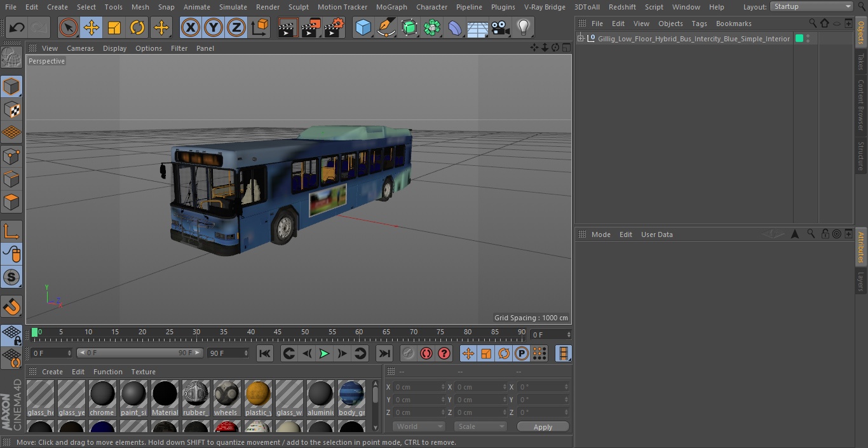Select the chrome material thumbnail
Viewport: 868px width, 448px height.
coord(102,398)
